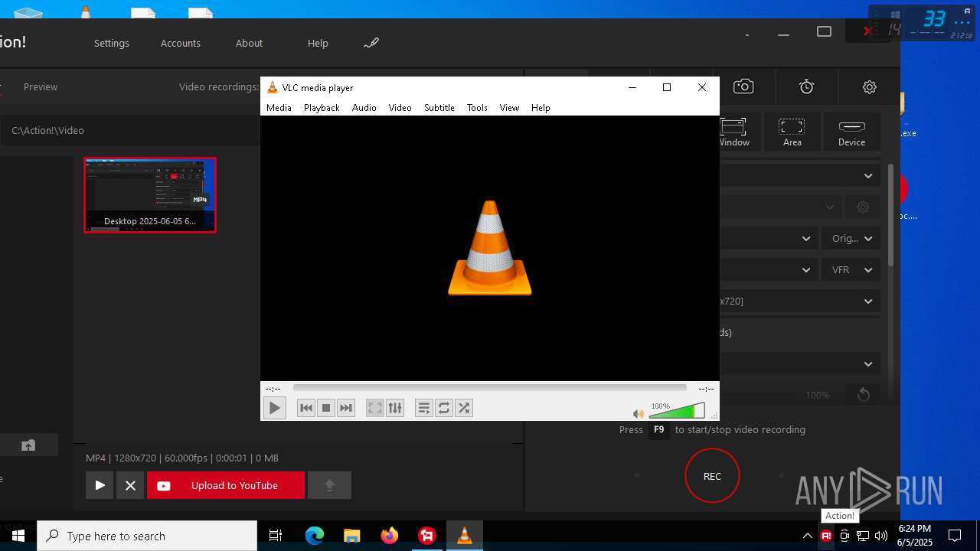Show VLC extended settings
This screenshot has width=980, height=551.
point(395,408)
